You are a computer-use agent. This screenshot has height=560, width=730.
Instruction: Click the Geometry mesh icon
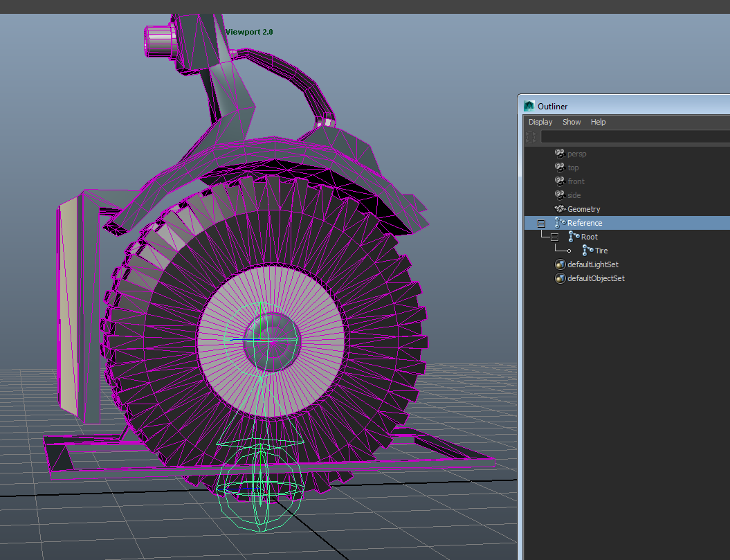(x=560, y=209)
